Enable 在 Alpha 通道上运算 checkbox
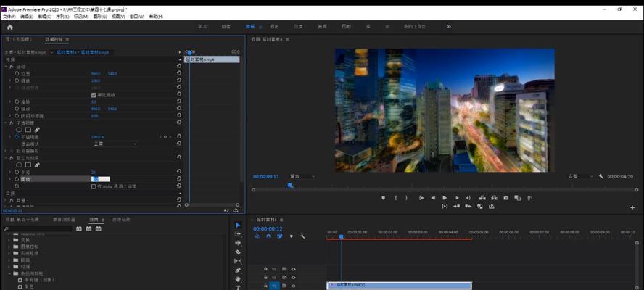 (x=94, y=186)
